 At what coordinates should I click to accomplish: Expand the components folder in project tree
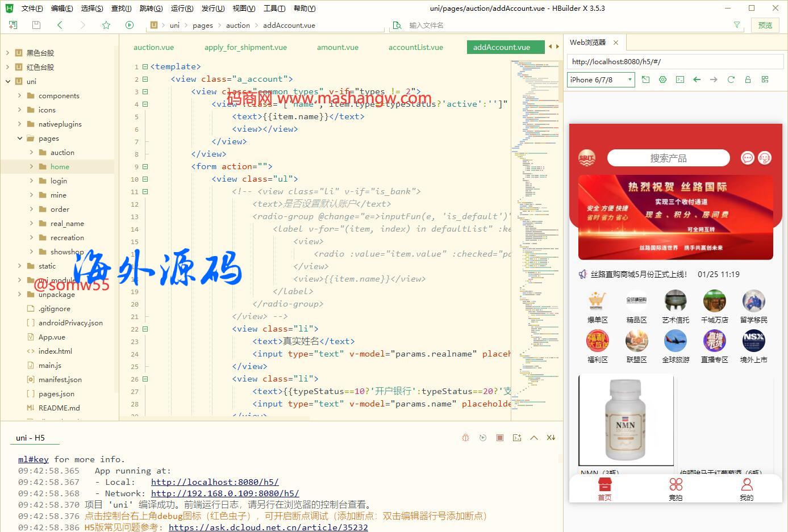20,96
